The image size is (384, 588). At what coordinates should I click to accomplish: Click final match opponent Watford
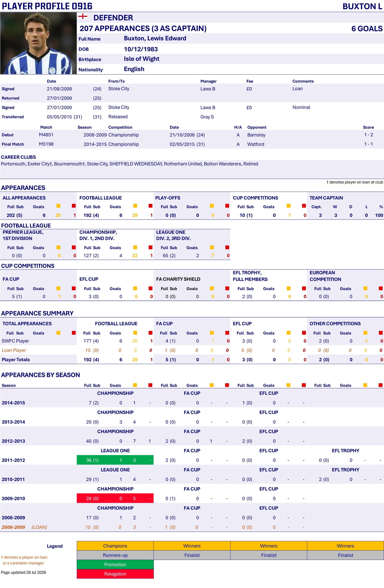point(256,144)
